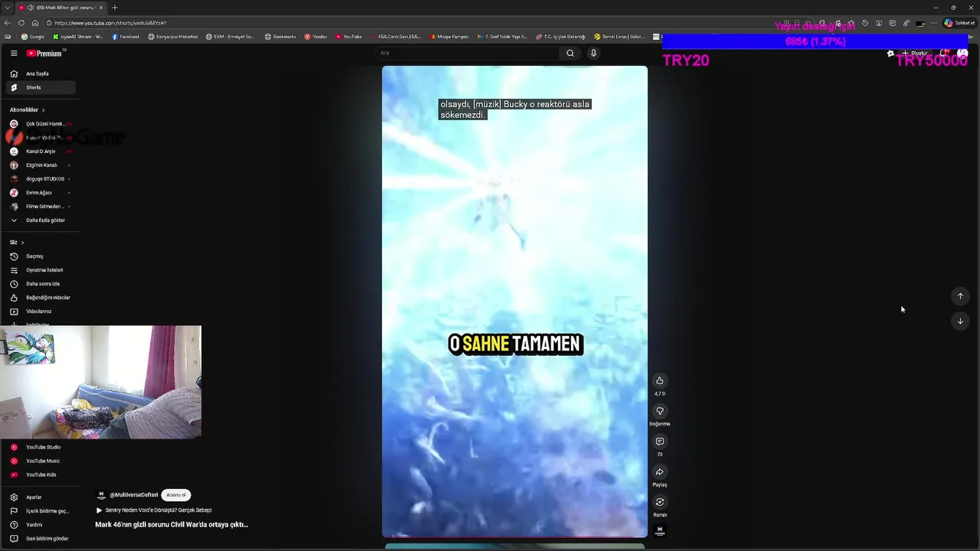Open Konyaspor Haberleri bookmark
The image size is (980, 551).
point(172,37)
